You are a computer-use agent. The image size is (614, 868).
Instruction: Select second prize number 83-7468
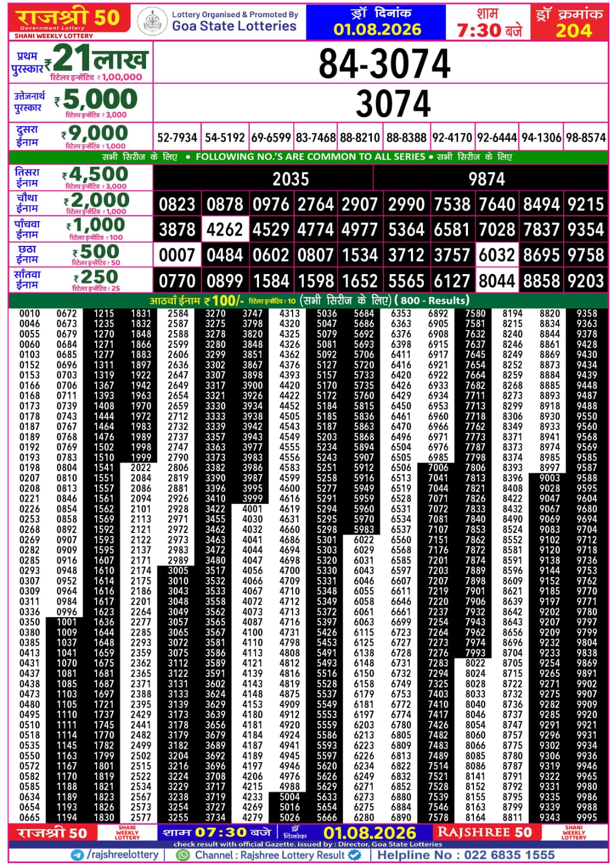316,138
